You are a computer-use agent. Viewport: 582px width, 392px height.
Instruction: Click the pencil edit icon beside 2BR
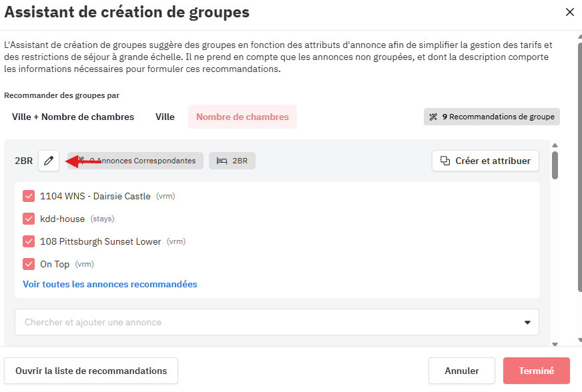click(x=49, y=161)
